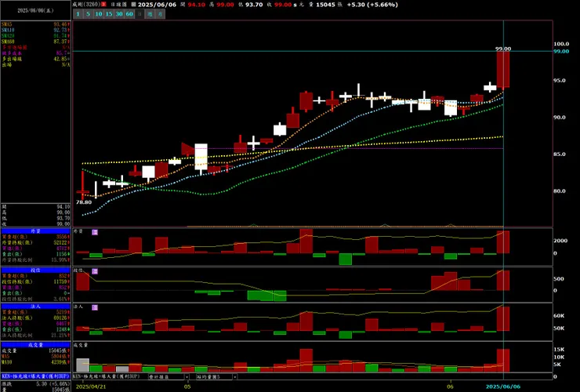Open the first dropdown in bottom indicator bar
This screenshot has width=580, height=392.
(169, 376)
